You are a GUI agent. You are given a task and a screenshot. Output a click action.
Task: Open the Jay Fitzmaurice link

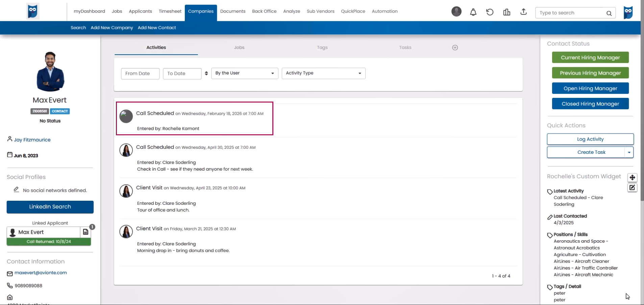pyautogui.click(x=32, y=140)
